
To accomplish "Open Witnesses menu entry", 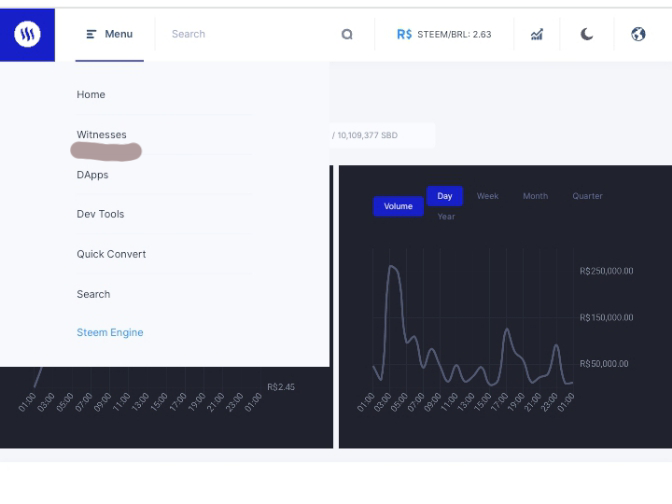I will pyautogui.click(x=102, y=135).
